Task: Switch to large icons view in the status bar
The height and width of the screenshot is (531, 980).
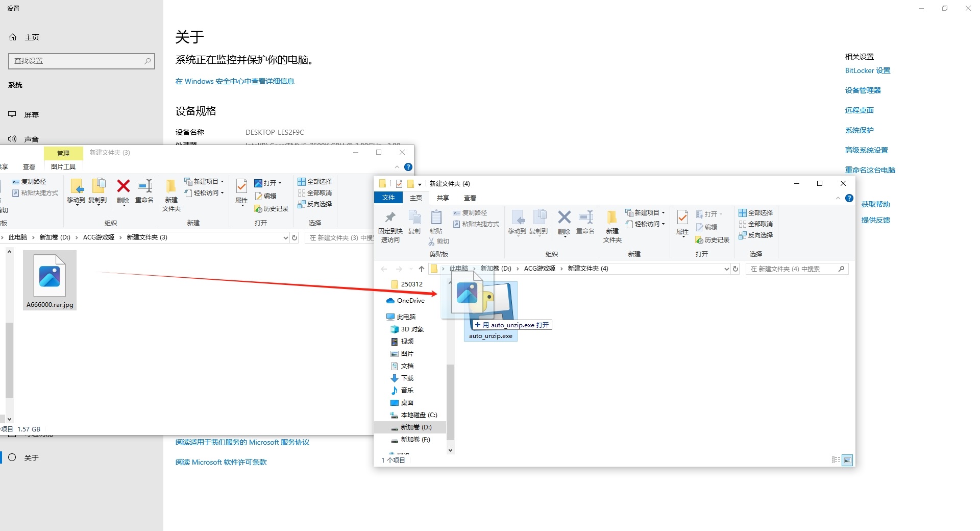Action: 847,460
